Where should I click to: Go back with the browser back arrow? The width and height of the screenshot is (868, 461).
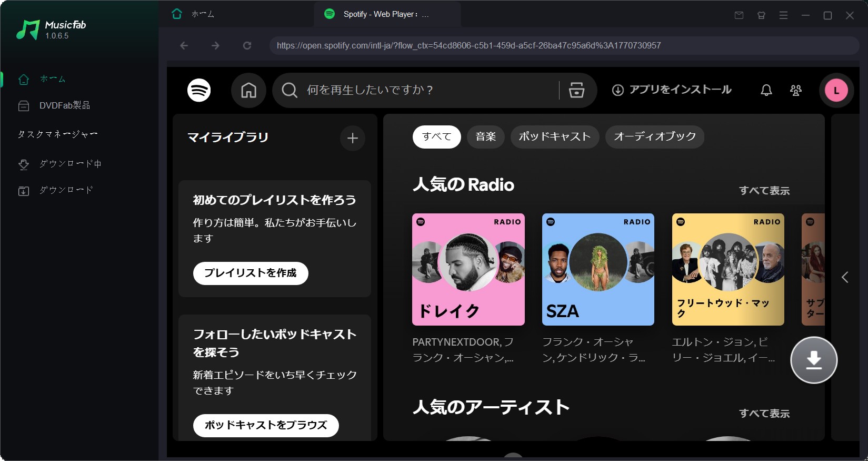point(184,46)
